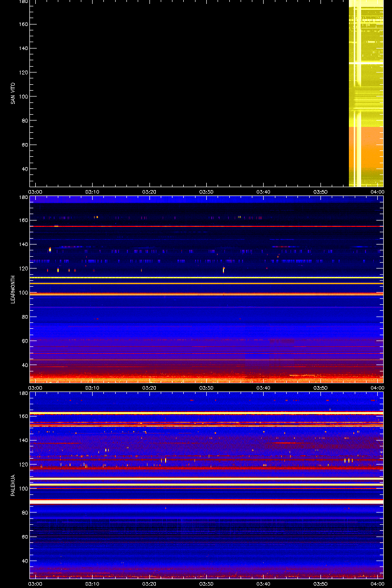Select the 04:00 time tick under San Vito

[377, 192]
